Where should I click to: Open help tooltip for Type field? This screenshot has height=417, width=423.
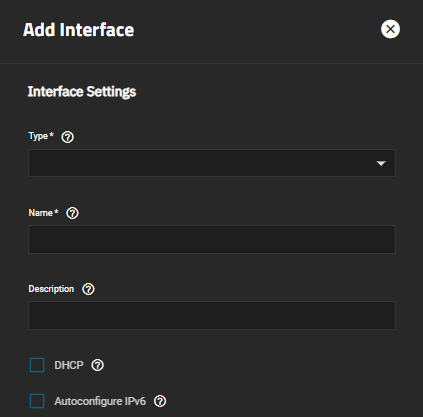[68, 137]
